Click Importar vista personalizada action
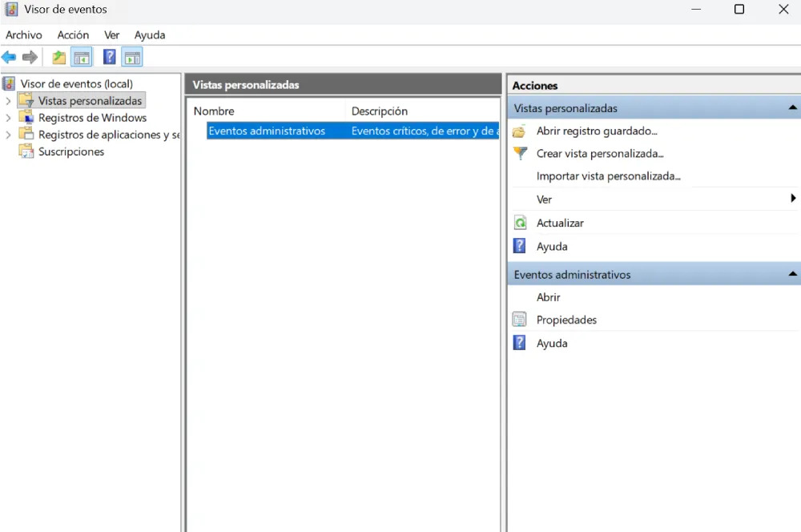 608,175
